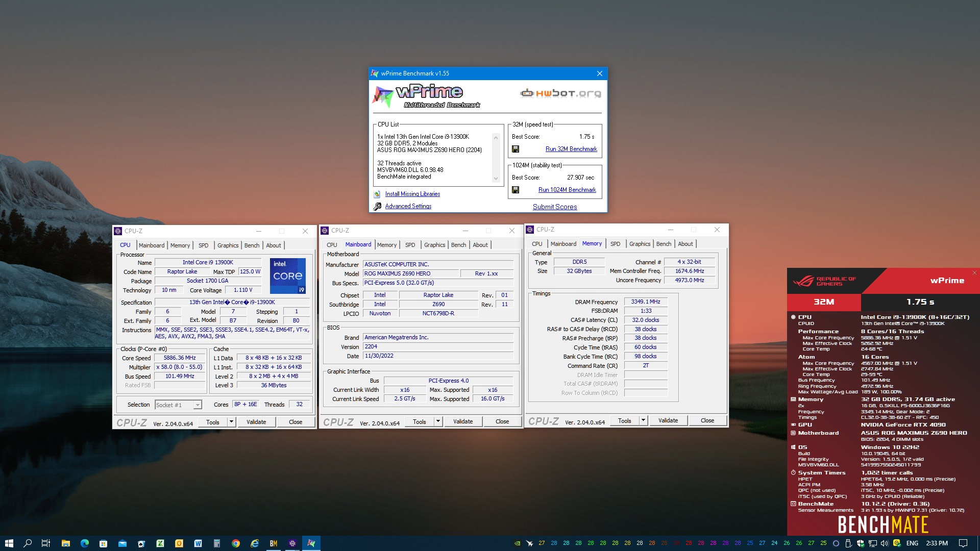The image size is (980, 551).
Task: Open Task View
Action: pos(46,543)
